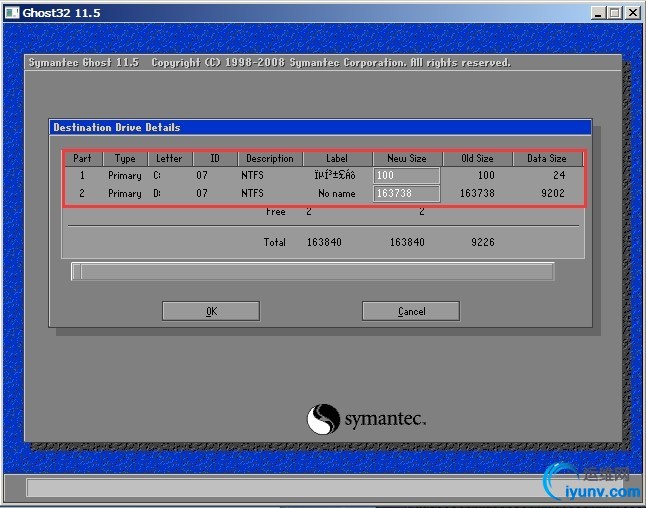The width and height of the screenshot is (646, 508).
Task: Click the Destination Drive Details title bar
Action: (320, 128)
